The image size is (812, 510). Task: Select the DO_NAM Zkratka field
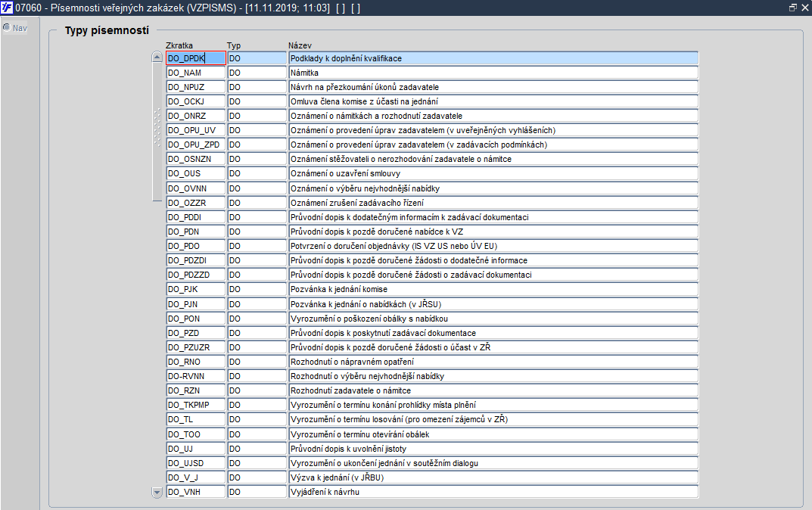tap(196, 73)
